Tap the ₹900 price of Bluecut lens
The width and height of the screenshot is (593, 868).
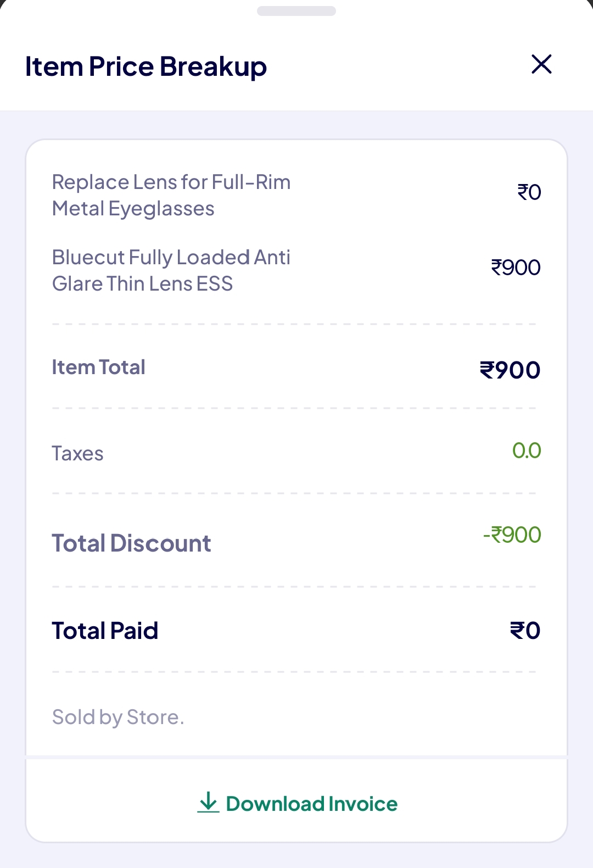tap(516, 268)
